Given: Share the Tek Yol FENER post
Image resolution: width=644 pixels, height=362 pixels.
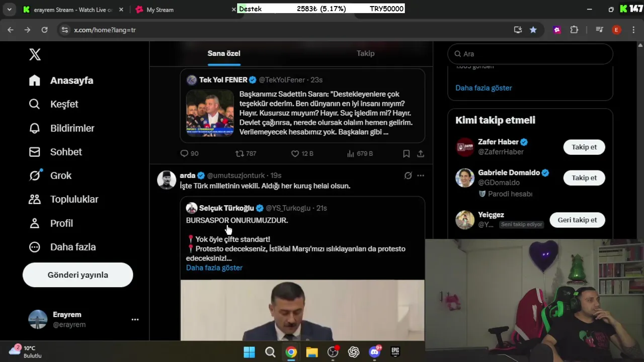Looking at the screenshot, I should click(421, 154).
